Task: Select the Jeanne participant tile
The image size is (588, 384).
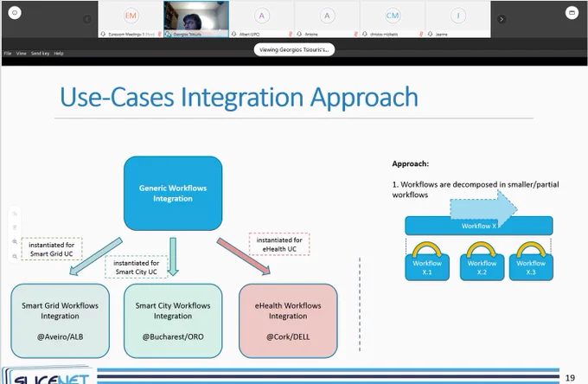Action: tap(458, 19)
